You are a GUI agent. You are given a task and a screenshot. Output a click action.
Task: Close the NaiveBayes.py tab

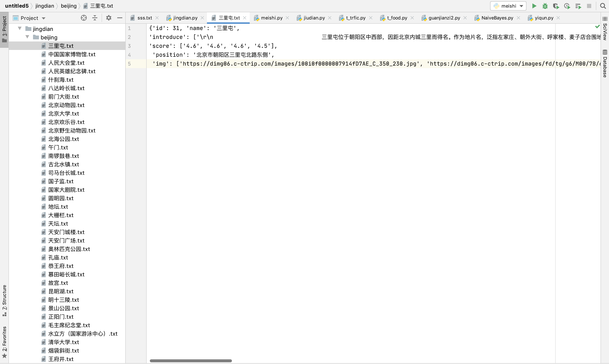tap(518, 18)
